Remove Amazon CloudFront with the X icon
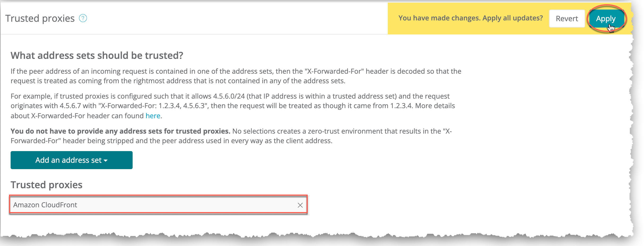644x246 pixels. (x=300, y=205)
